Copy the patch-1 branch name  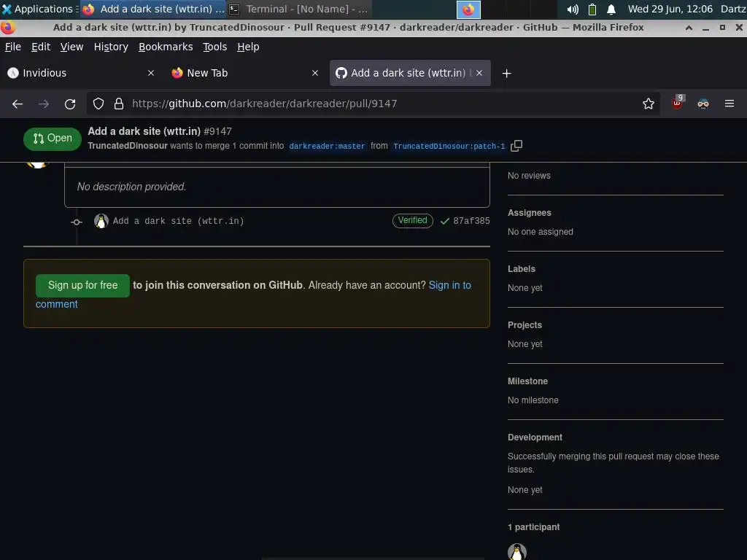tap(516, 146)
